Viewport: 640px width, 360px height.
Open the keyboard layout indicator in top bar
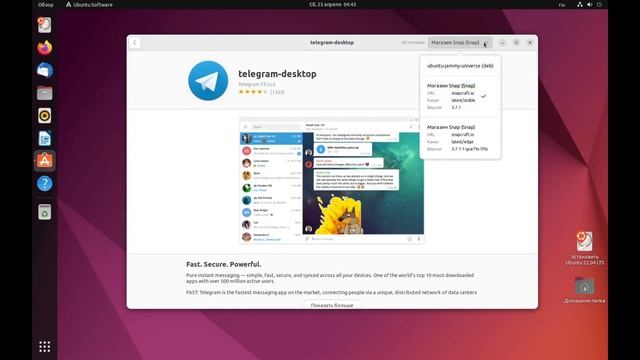point(562,5)
